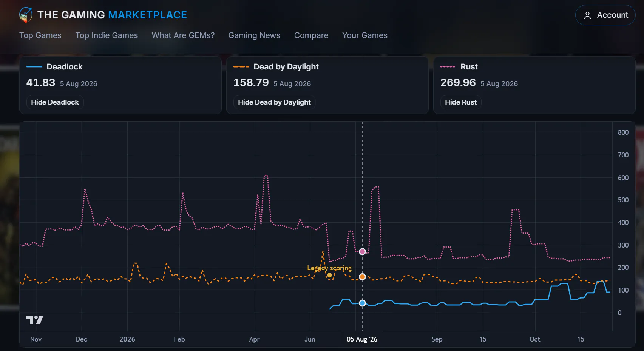The width and height of the screenshot is (644, 351).
Task: Click the Rust value 269.96
Action: (458, 83)
